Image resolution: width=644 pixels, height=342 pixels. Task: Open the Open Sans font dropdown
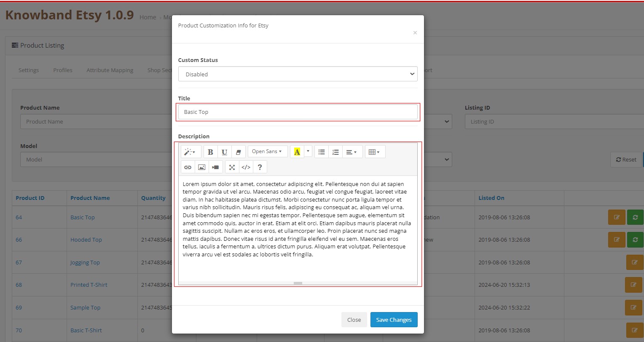pos(267,151)
